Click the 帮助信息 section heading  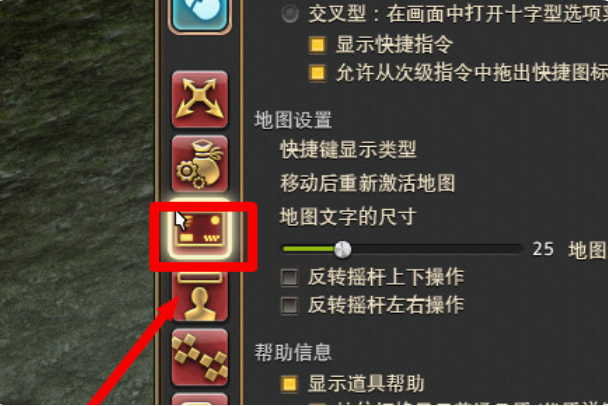(293, 352)
